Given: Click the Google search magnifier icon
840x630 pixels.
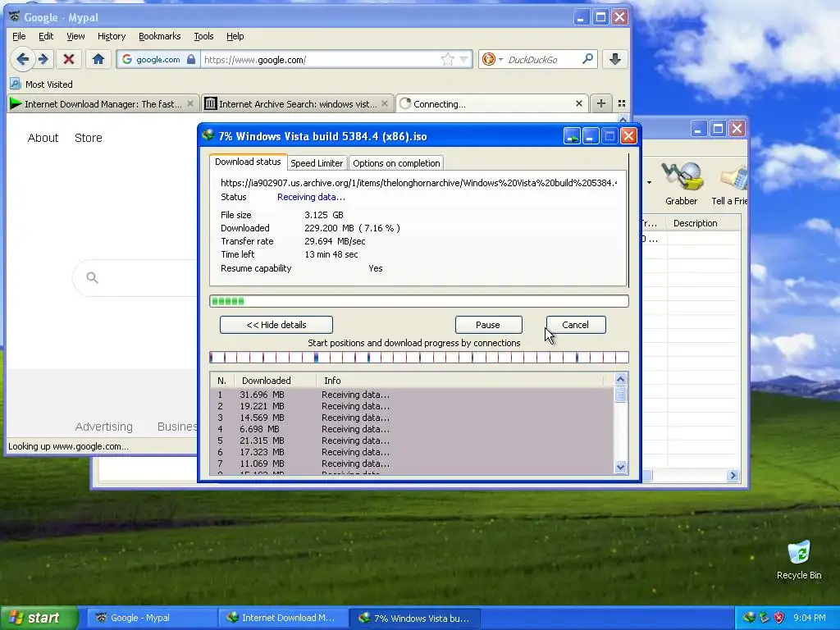Looking at the screenshot, I should [x=92, y=277].
